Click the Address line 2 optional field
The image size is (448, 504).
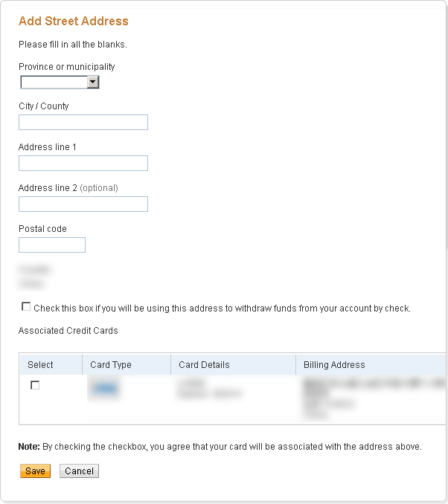[x=83, y=204]
